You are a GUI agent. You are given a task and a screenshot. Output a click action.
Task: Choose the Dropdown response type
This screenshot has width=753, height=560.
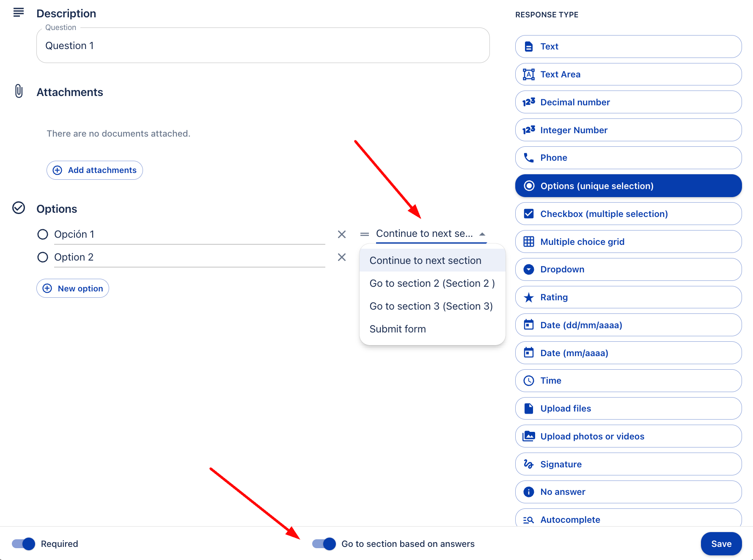[x=628, y=269]
